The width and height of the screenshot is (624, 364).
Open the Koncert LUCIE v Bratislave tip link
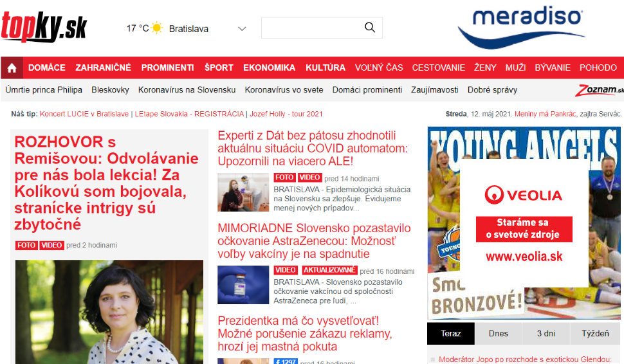[x=84, y=114]
